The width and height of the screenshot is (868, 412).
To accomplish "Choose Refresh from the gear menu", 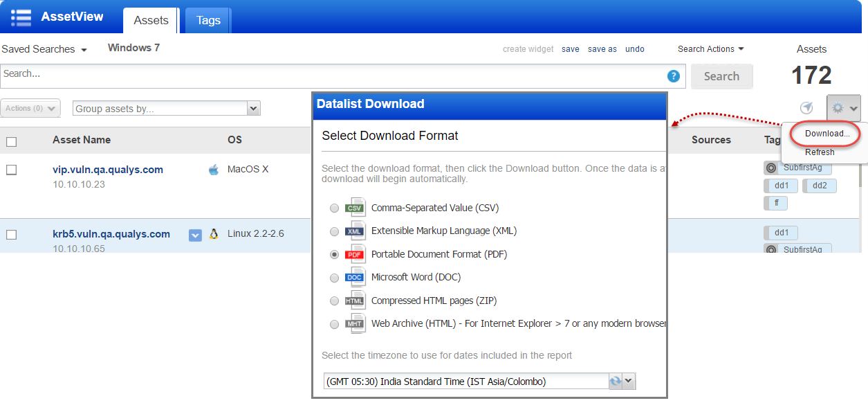I will tap(820, 152).
